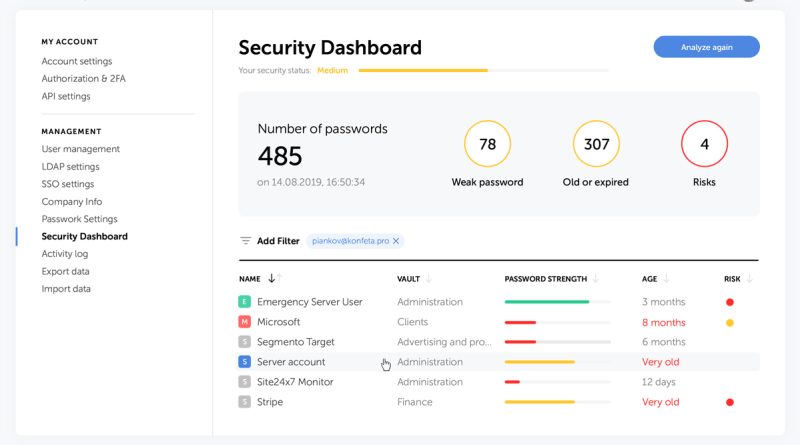The image size is (800, 445).
Task: Click the green Emergency Server User icon
Action: 244,302
